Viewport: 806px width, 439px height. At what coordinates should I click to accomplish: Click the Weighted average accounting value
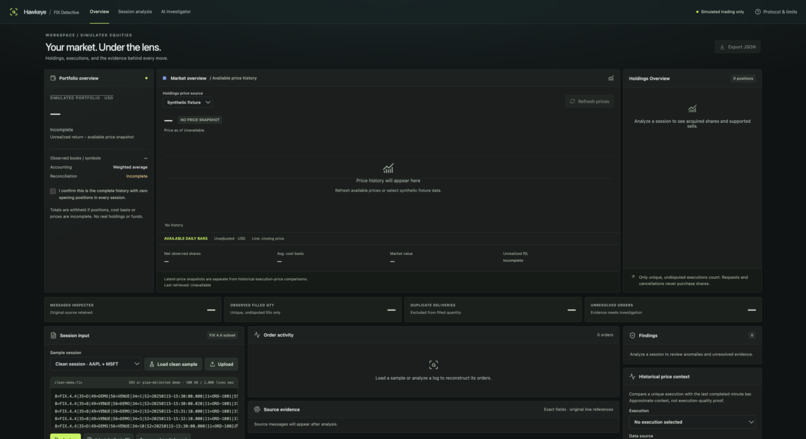point(130,167)
